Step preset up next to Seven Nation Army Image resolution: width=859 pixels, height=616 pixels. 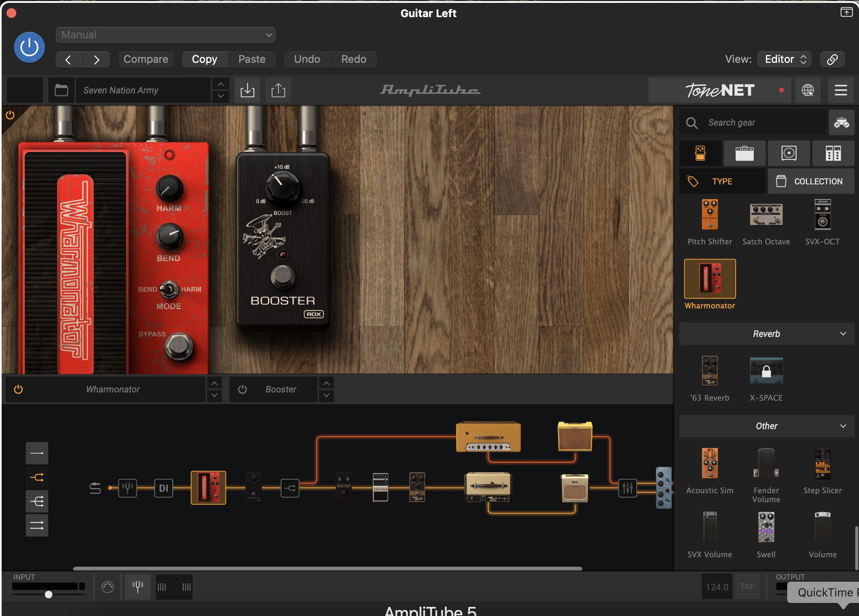220,84
